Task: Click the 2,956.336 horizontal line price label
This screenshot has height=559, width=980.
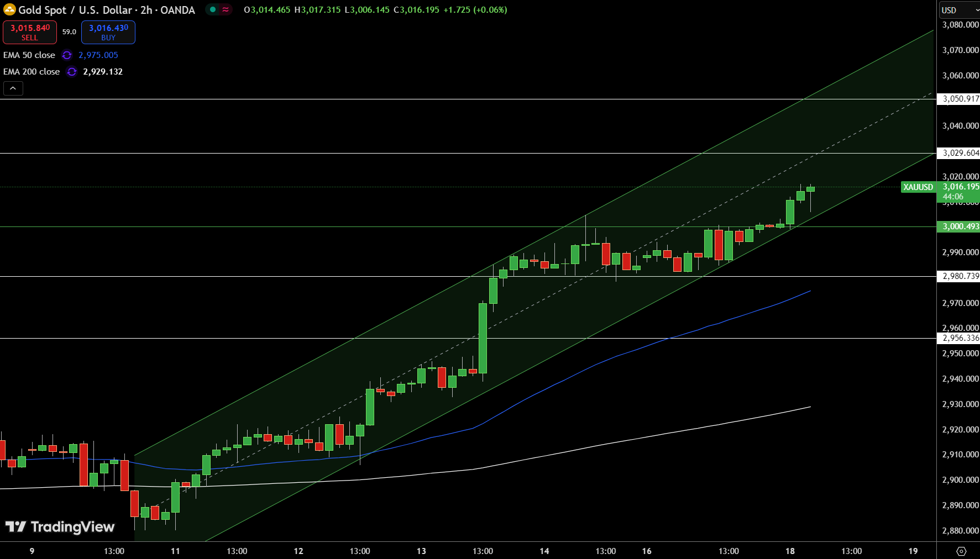Action: [960, 338]
